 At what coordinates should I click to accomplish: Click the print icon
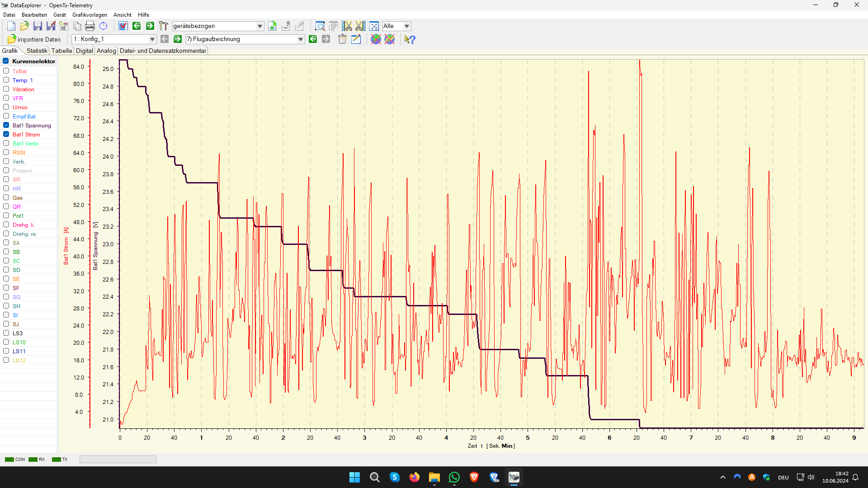click(x=90, y=26)
